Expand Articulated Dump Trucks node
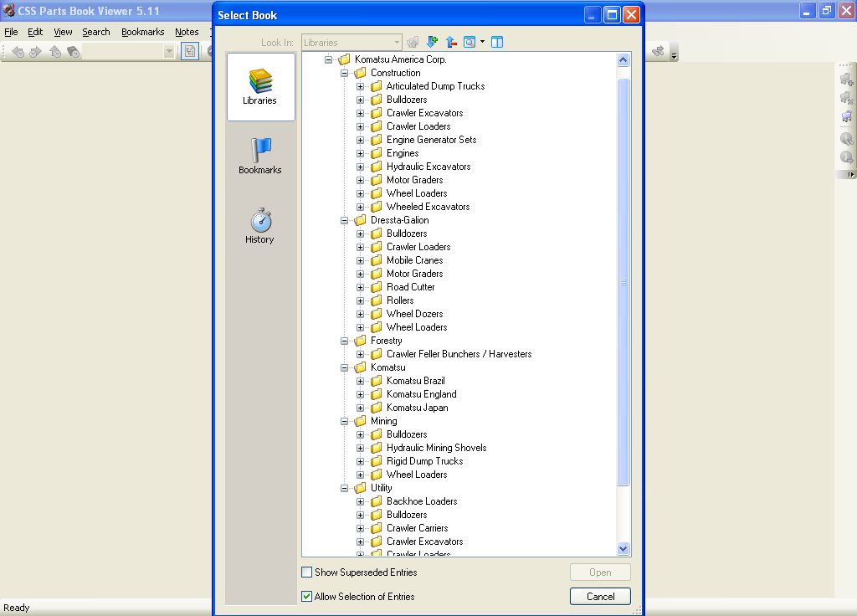This screenshot has height=616, width=857. [x=360, y=86]
